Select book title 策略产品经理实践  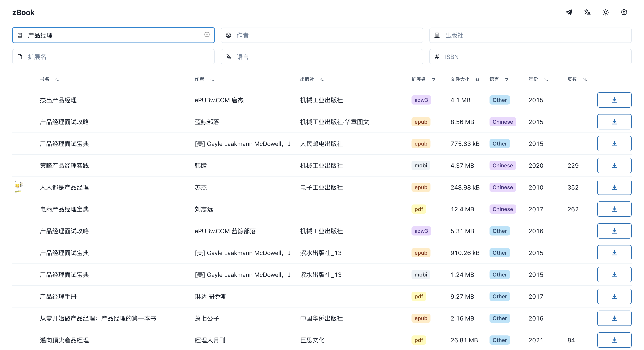pos(64,166)
